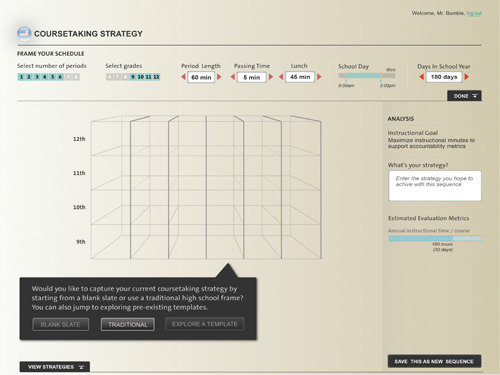Choose the Blank Slate option
The height and width of the screenshot is (375, 500).
point(61,324)
